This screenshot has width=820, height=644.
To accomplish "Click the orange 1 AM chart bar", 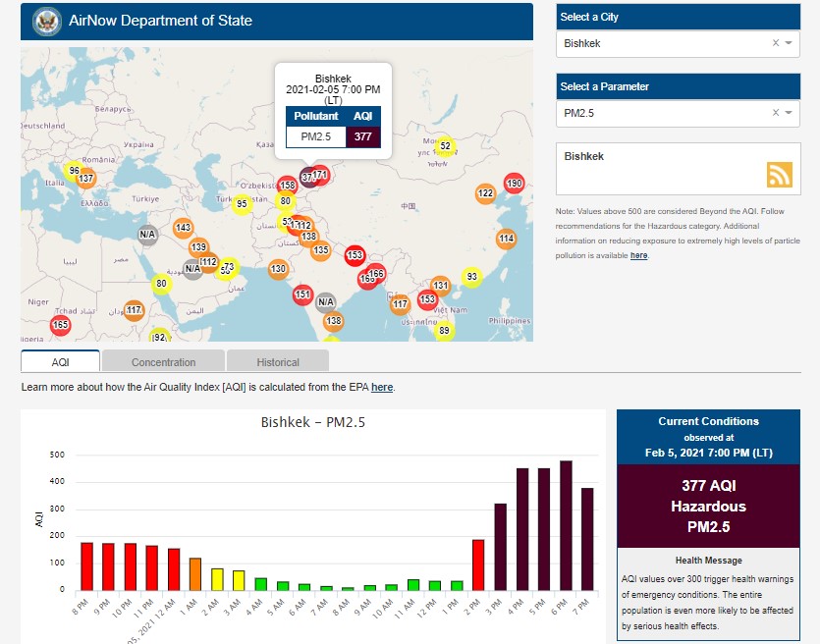I will click(195, 573).
